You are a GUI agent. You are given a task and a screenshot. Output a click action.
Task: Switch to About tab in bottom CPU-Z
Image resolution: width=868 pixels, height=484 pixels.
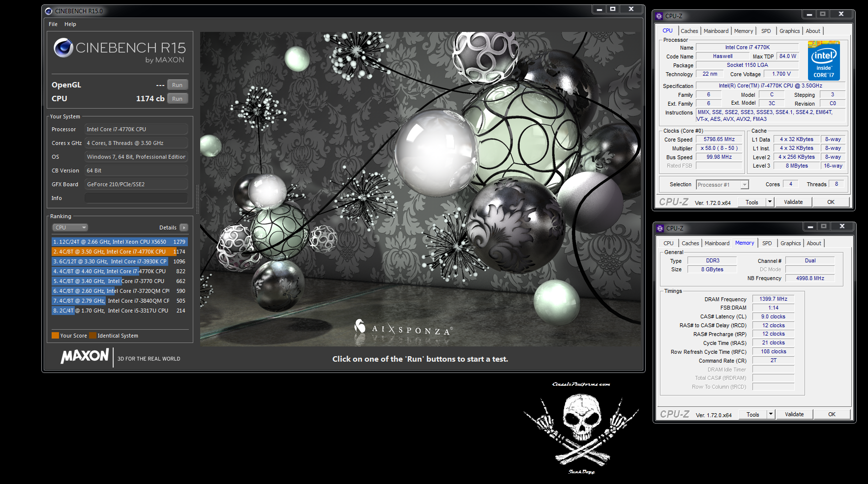coord(814,243)
